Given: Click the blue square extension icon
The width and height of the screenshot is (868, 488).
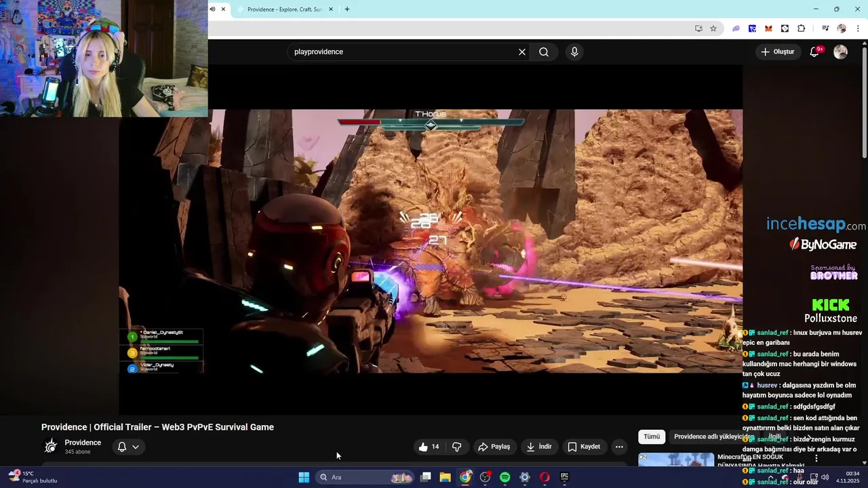Looking at the screenshot, I should point(752,28).
